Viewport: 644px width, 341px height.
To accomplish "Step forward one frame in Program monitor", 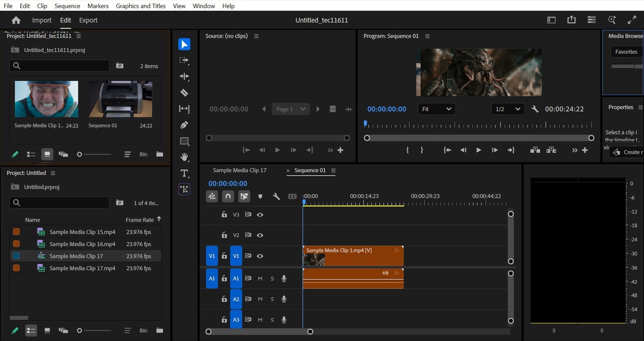I will point(495,150).
